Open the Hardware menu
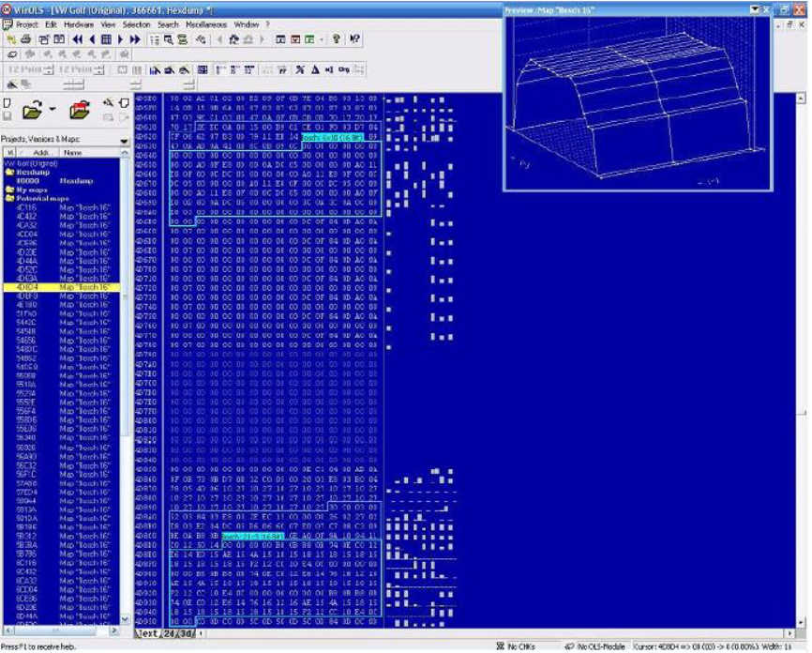 [x=79, y=23]
